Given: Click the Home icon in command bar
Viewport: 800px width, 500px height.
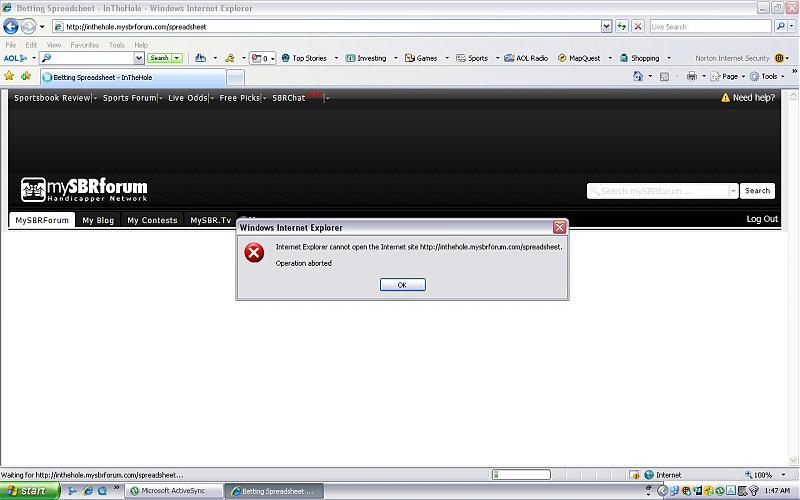Looking at the screenshot, I should [x=638, y=76].
